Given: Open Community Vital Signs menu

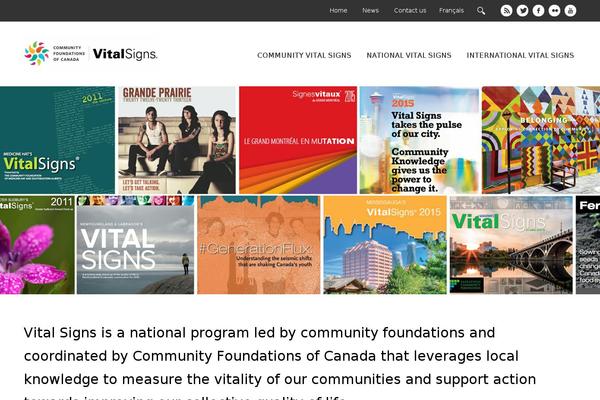Looking at the screenshot, I should [x=304, y=55].
